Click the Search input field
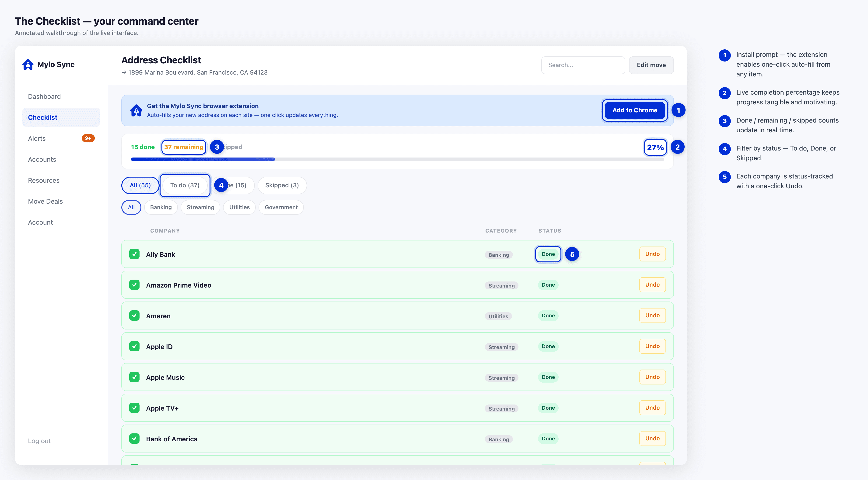This screenshot has width=868, height=480. (x=583, y=65)
